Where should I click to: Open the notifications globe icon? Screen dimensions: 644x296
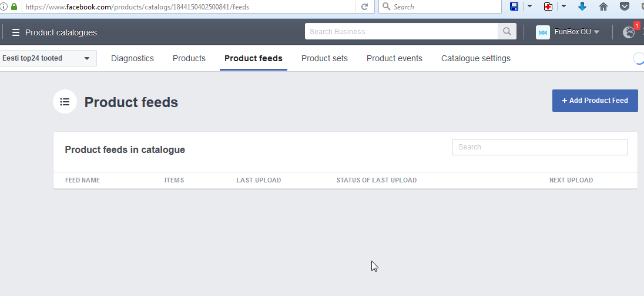click(x=628, y=32)
